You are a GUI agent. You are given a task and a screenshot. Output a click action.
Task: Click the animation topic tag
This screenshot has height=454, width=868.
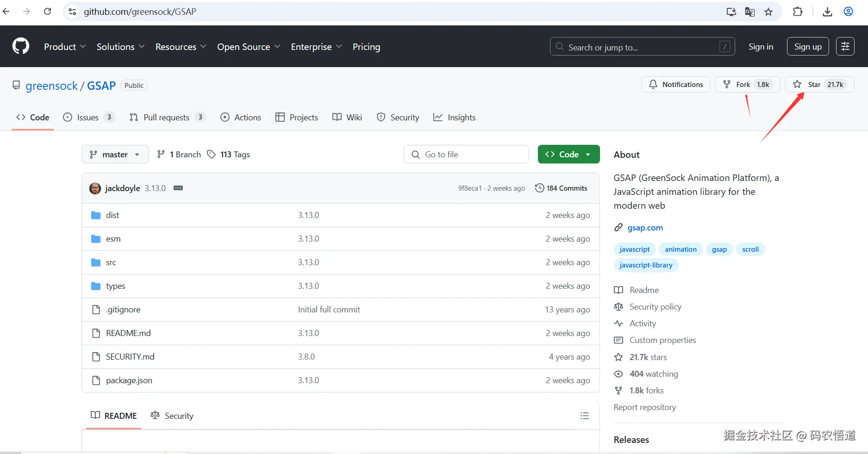[x=681, y=249]
